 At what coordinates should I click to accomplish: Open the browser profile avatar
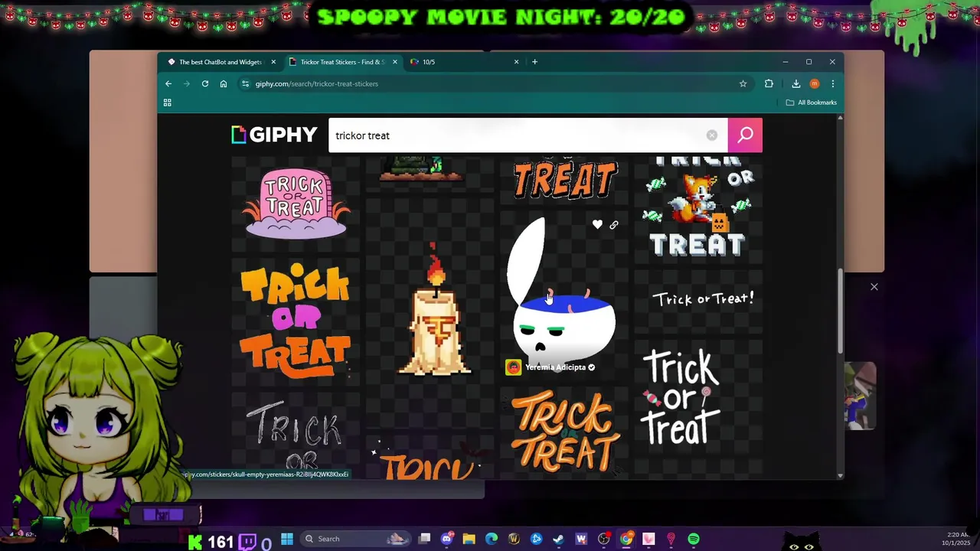point(815,83)
